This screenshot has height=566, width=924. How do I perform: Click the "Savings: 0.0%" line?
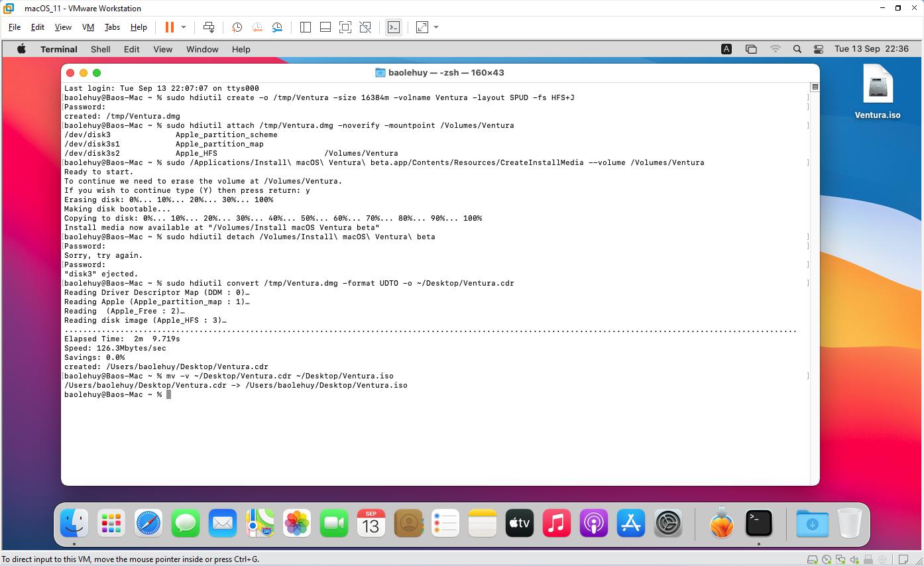(x=94, y=357)
